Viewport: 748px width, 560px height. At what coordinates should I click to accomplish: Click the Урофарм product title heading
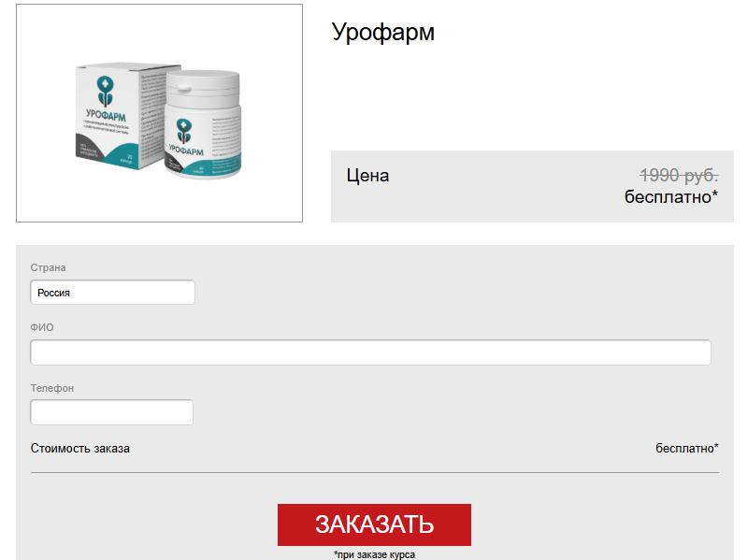point(382,33)
